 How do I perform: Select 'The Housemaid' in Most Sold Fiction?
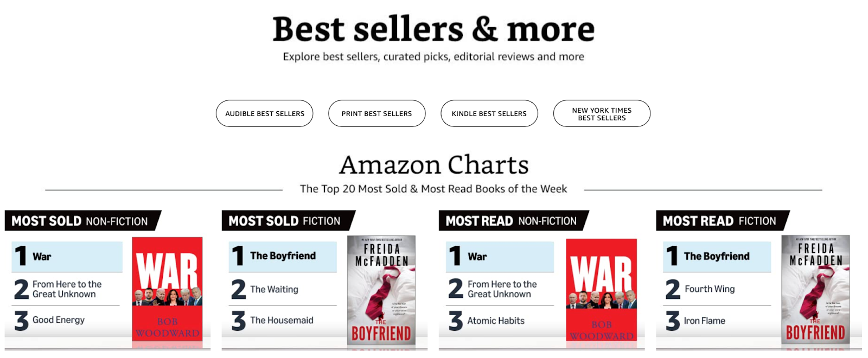pyautogui.click(x=280, y=320)
